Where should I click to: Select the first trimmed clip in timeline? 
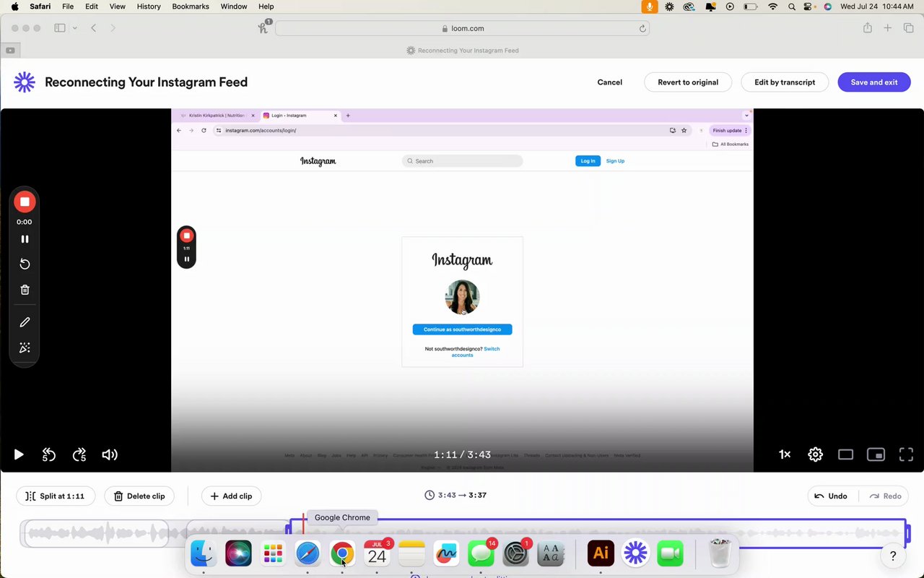pyautogui.click(x=97, y=534)
